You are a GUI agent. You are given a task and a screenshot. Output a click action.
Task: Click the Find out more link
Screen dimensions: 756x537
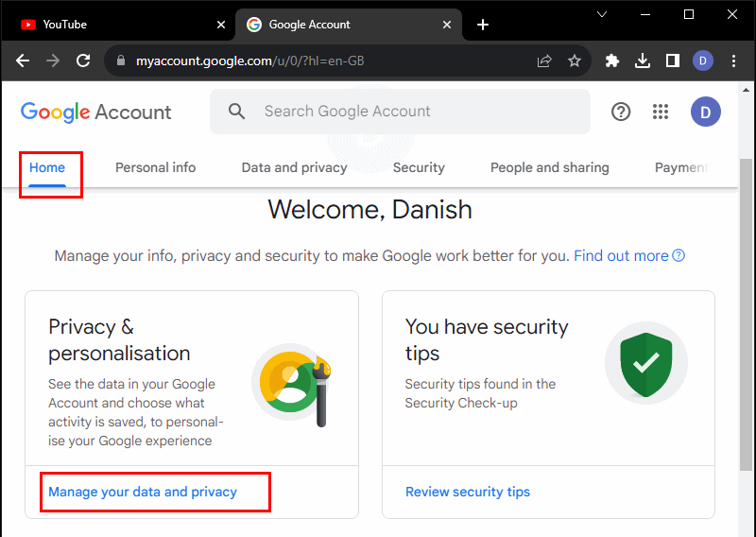[x=621, y=256]
